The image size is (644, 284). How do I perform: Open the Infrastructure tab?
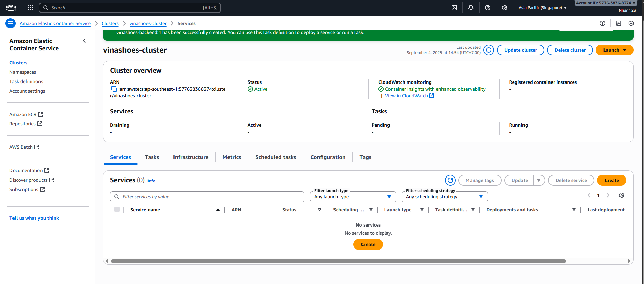(x=191, y=157)
